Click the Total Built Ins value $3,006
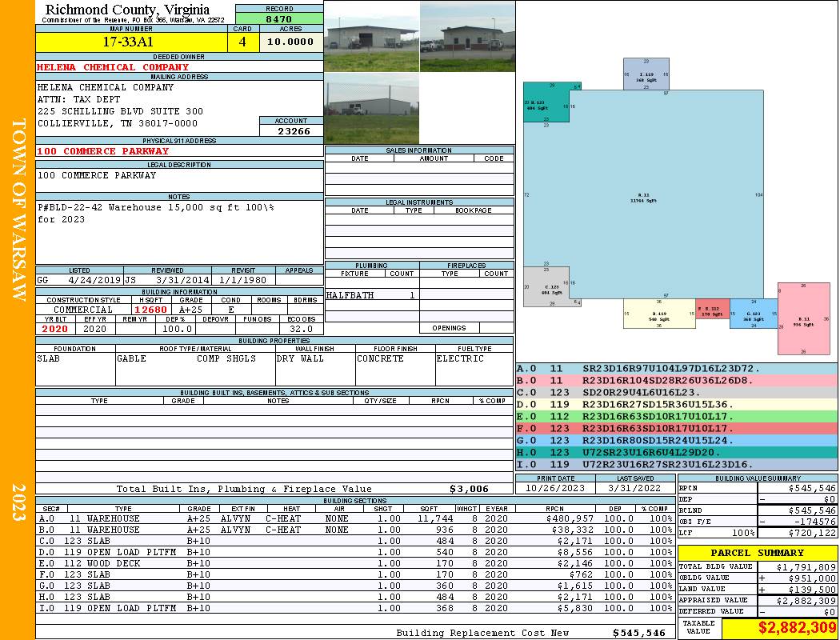This screenshot has width=840, height=640. 469,489
